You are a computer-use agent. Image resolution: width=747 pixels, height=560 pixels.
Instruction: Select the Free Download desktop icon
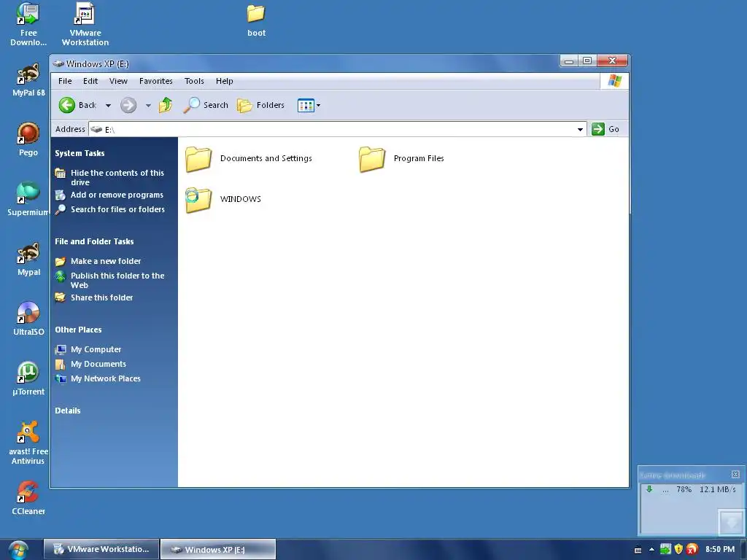pyautogui.click(x=28, y=24)
